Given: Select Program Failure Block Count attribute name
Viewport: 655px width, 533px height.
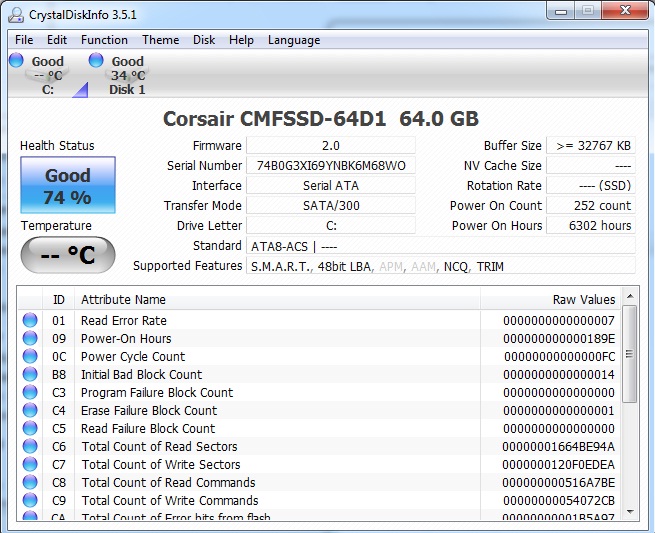Looking at the screenshot, I should (157, 392).
